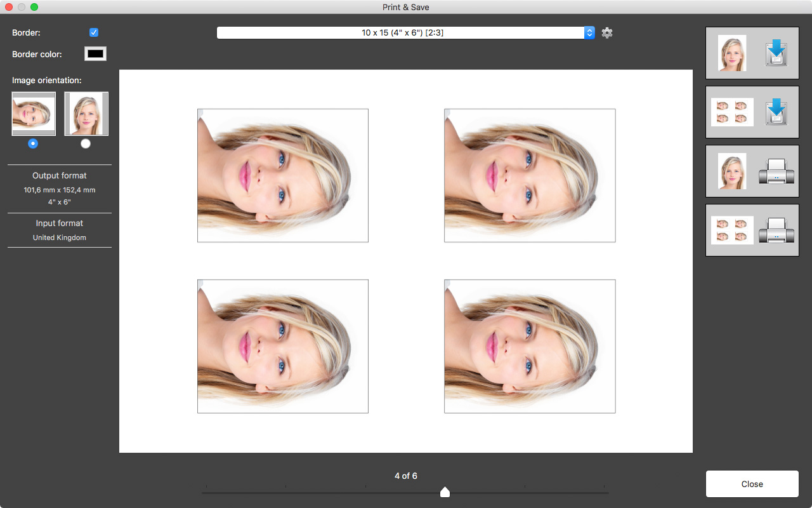Screen dimensions: 812x508
Task: Click the rotated landscape orientation thumbnail
Action: (34, 114)
